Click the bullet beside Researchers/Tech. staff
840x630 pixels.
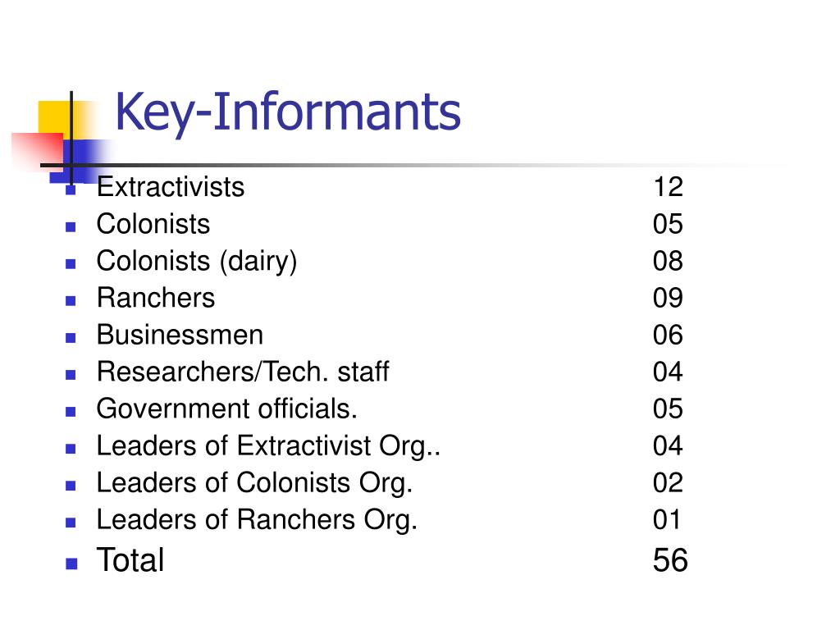71,375
